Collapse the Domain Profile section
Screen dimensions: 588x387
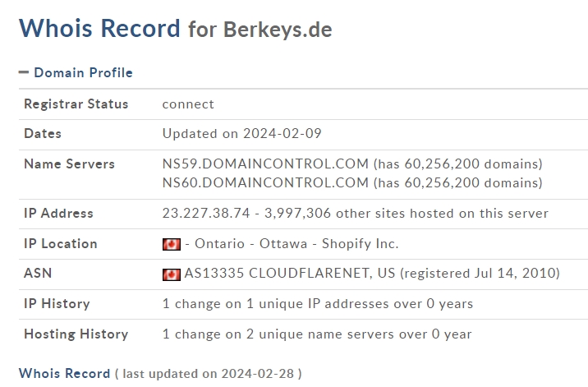24,72
